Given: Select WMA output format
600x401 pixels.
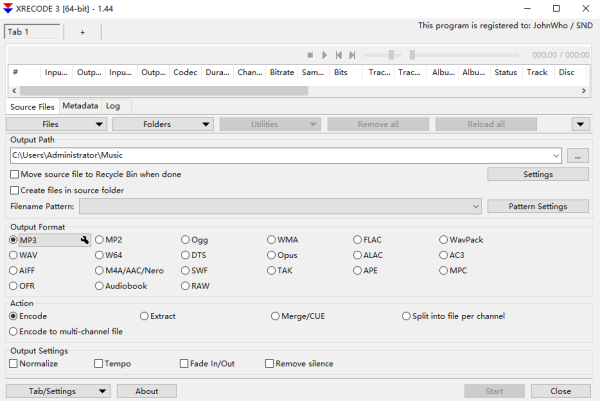Looking at the screenshot, I should click(x=283, y=240).
